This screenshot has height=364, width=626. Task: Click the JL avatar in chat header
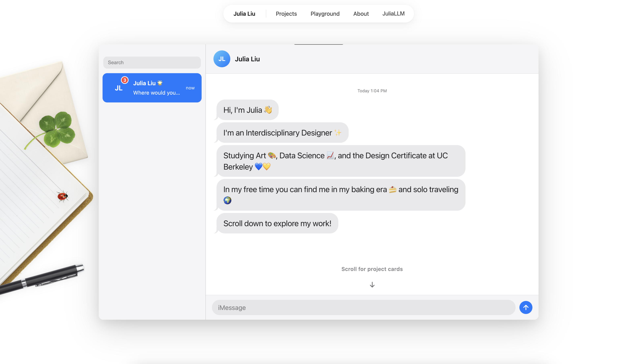222,59
